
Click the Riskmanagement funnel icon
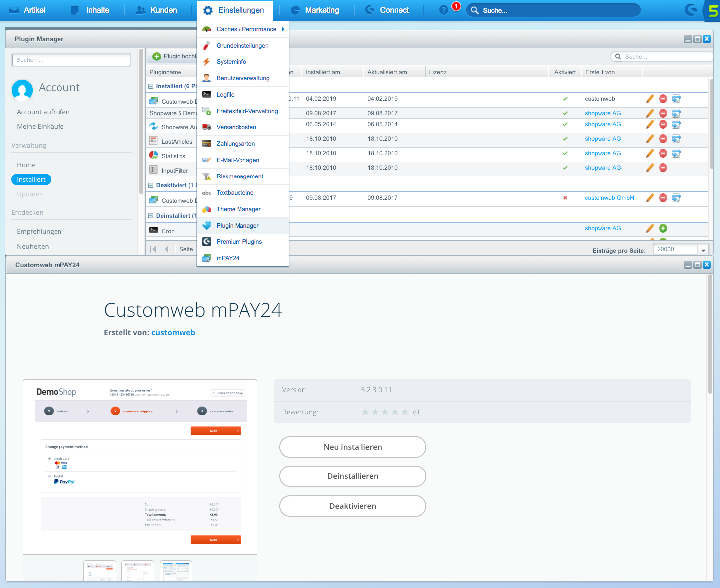[207, 176]
